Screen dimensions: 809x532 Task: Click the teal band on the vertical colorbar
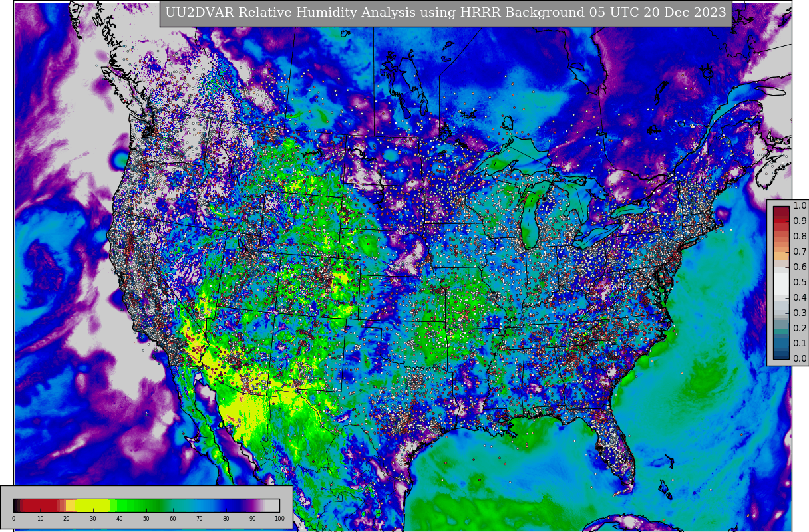coord(781,331)
